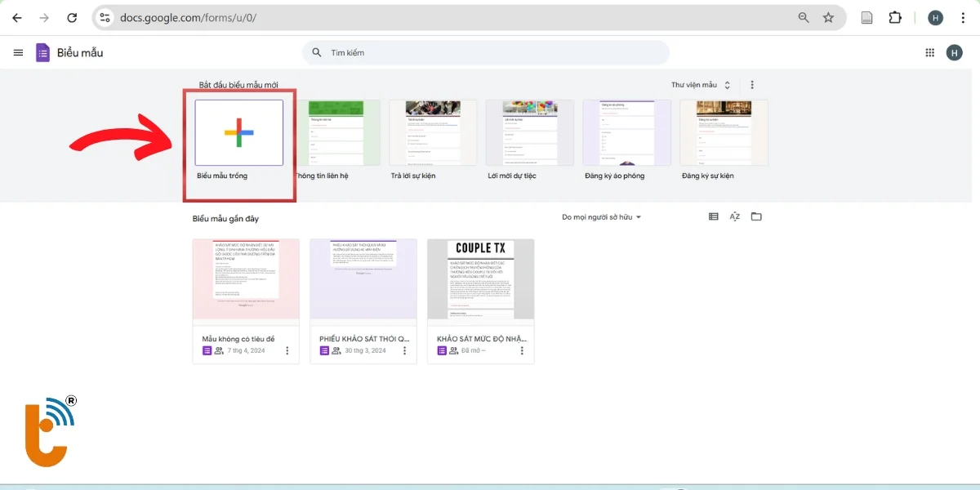Open the Do mọi người sở hữu dropdown

(x=601, y=217)
